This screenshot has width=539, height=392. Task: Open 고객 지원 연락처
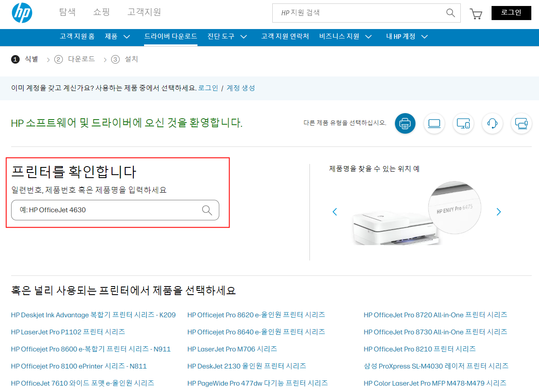tap(285, 37)
